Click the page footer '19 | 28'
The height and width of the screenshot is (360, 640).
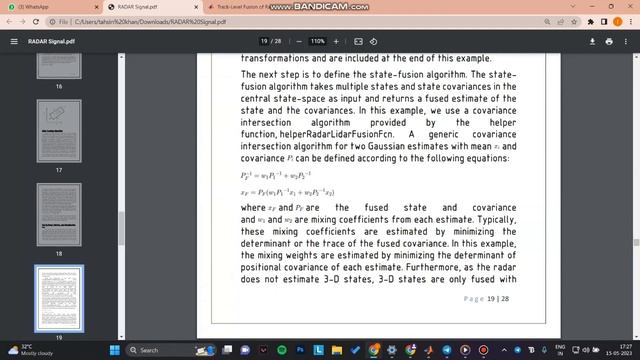pos(498,299)
